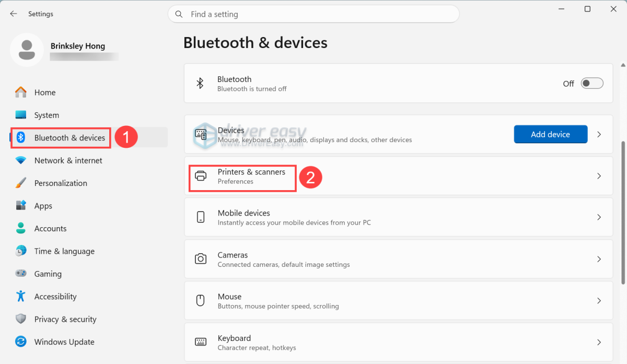The width and height of the screenshot is (627, 364).
Task: Select Time & language
Action: [x=89, y=251]
